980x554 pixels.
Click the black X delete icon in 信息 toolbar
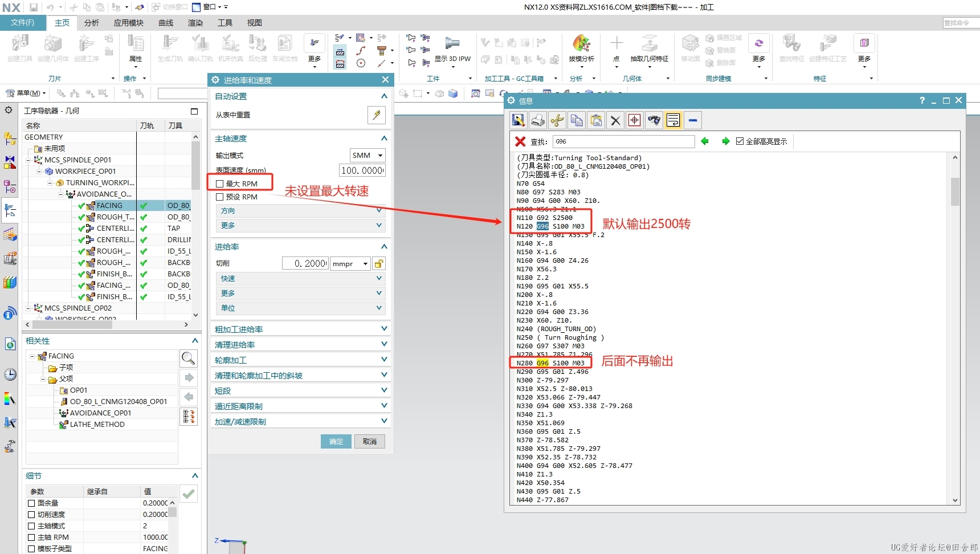(x=615, y=120)
